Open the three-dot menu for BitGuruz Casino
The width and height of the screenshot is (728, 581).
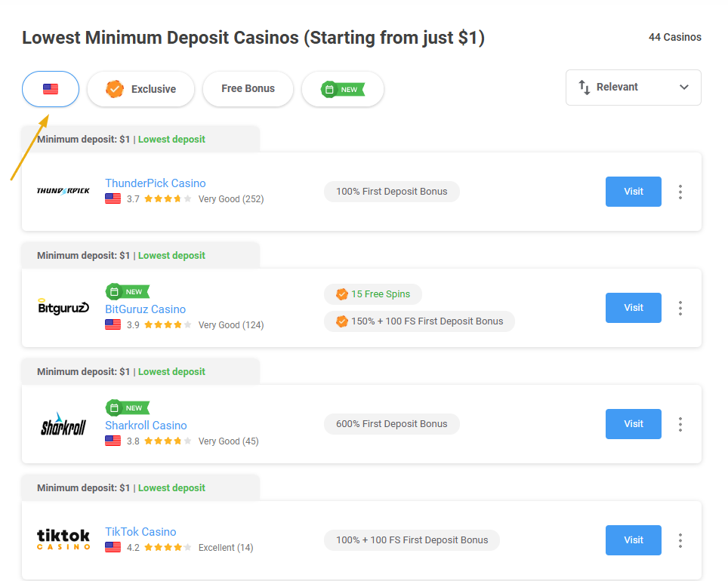point(680,308)
